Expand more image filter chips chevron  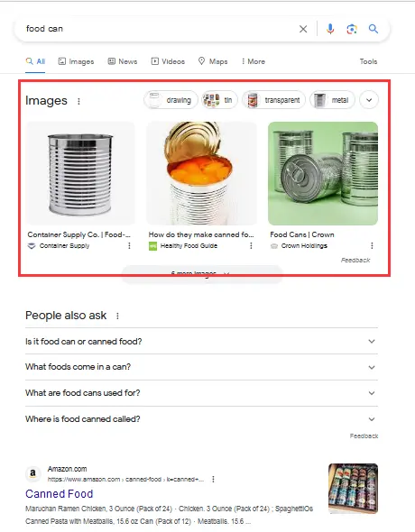[369, 100]
